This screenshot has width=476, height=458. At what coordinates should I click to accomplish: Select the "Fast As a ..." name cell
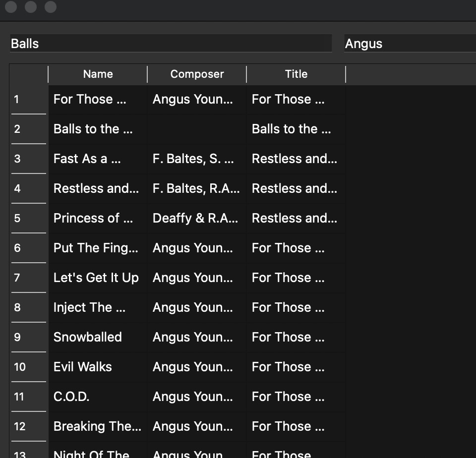(98, 159)
